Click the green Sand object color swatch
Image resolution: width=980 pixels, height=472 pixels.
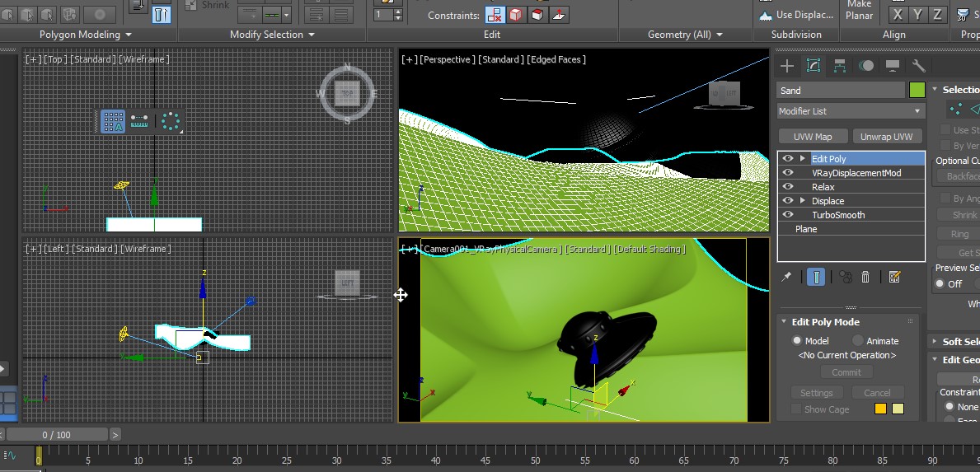[x=917, y=91]
